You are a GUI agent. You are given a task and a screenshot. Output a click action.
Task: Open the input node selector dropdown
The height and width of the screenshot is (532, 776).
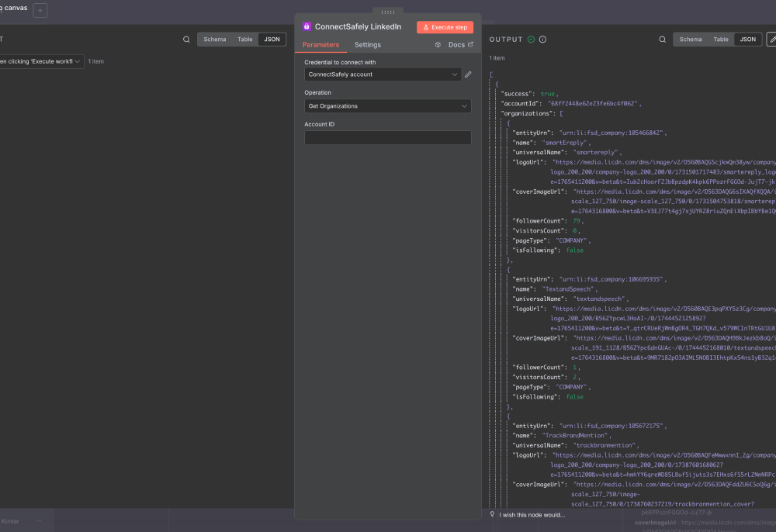pos(40,61)
